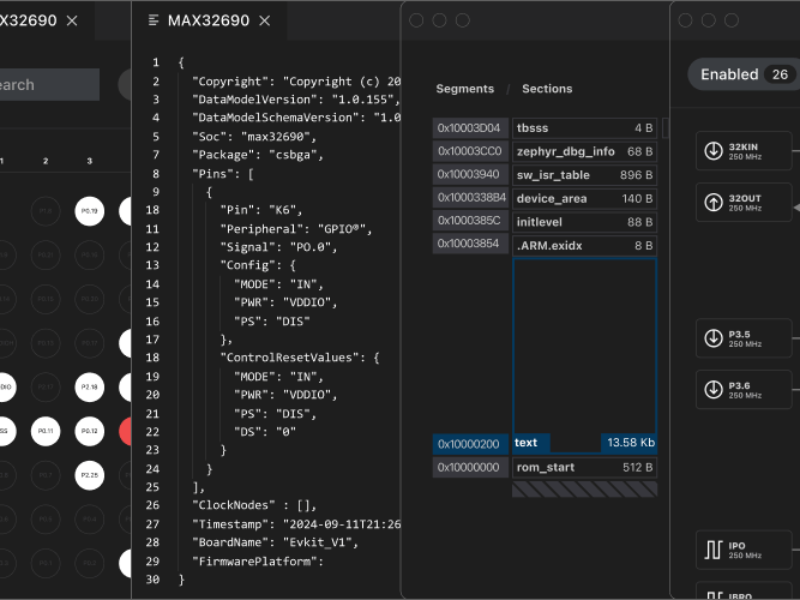Click the P3.5 clock node

(x=742, y=338)
